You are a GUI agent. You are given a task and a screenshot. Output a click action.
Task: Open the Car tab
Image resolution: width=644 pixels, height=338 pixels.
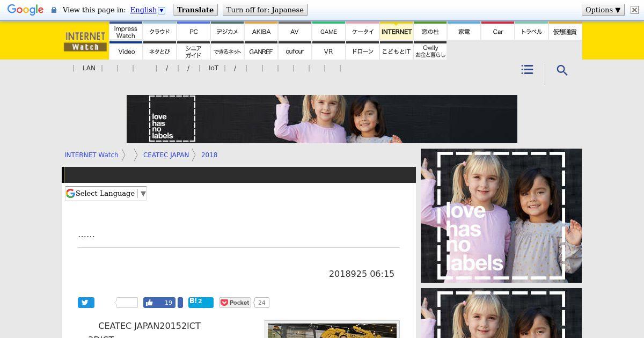(x=497, y=32)
